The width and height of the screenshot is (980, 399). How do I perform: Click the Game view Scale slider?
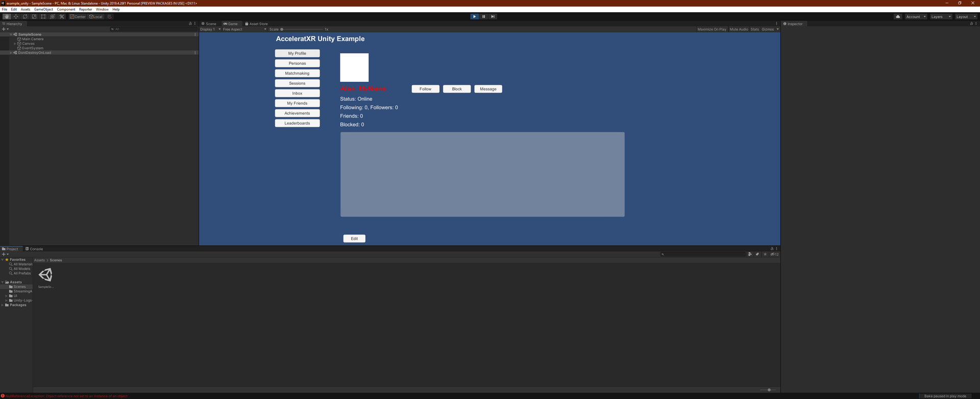tap(302, 29)
